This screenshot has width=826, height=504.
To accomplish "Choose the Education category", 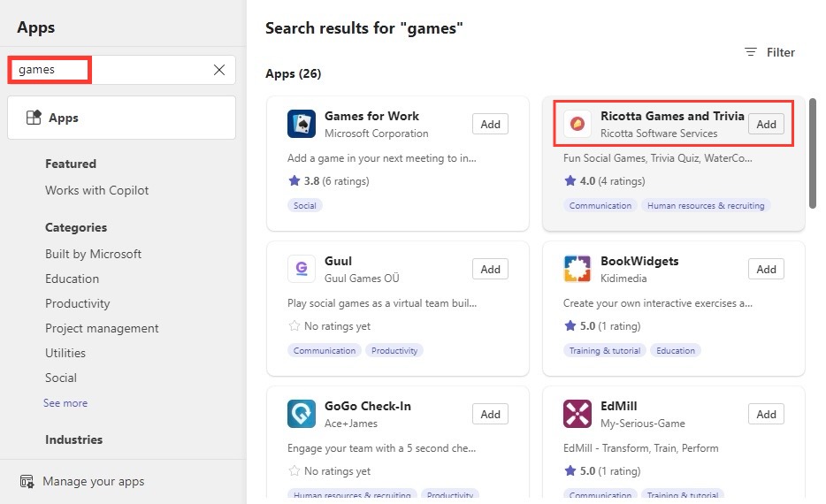I will pyautogui.click(x=73, y=279).
